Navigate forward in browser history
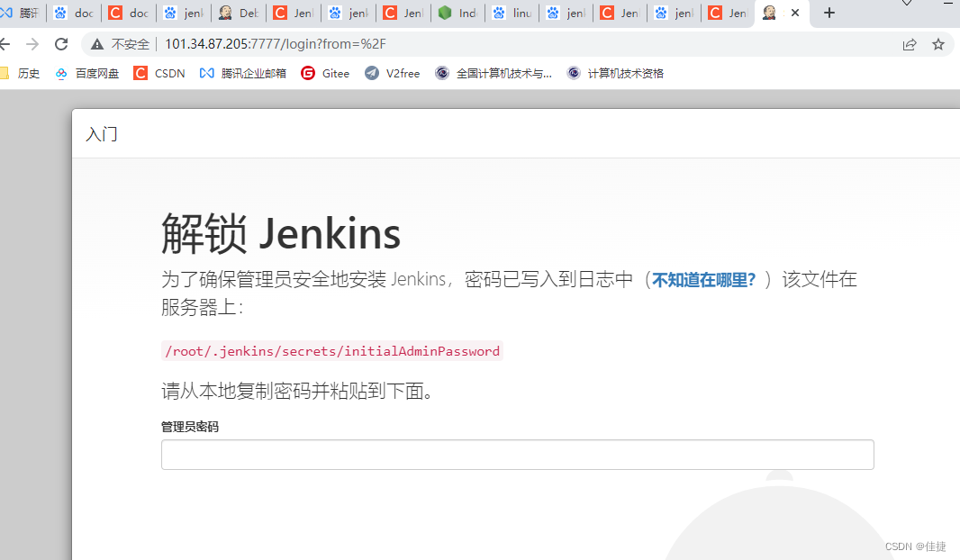Image resolution: width=960 pixels, height=560 pixels. click(x=33, y=43)
